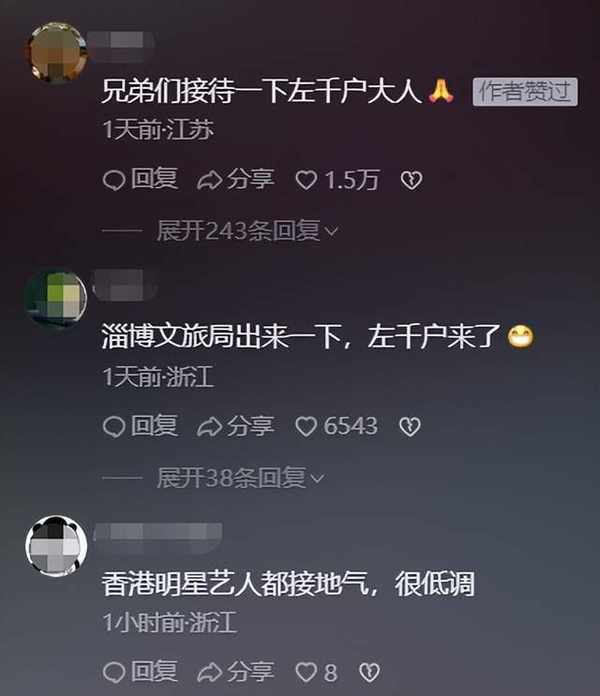The width and height of the screenshot is (600, 696).
Task: Open the third commenter's blurred username
Action: pos(158,535)
